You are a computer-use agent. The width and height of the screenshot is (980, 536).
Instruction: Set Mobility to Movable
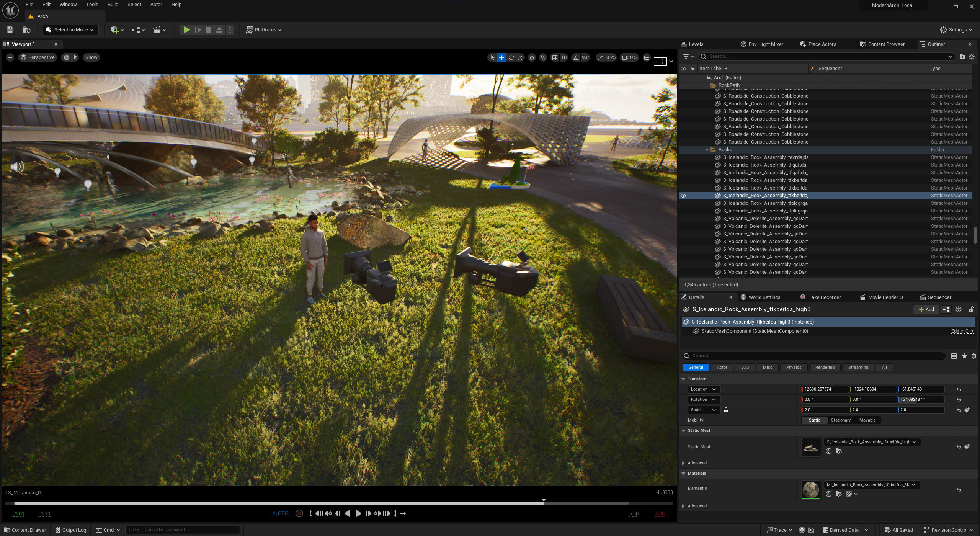click(867, 420)
